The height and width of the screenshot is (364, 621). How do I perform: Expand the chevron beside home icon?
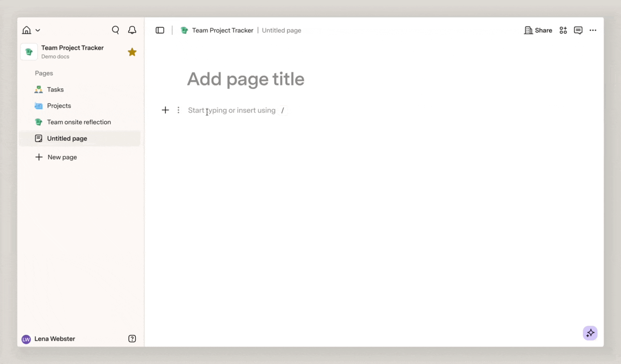pyautogui.click(x=38, y=30)
